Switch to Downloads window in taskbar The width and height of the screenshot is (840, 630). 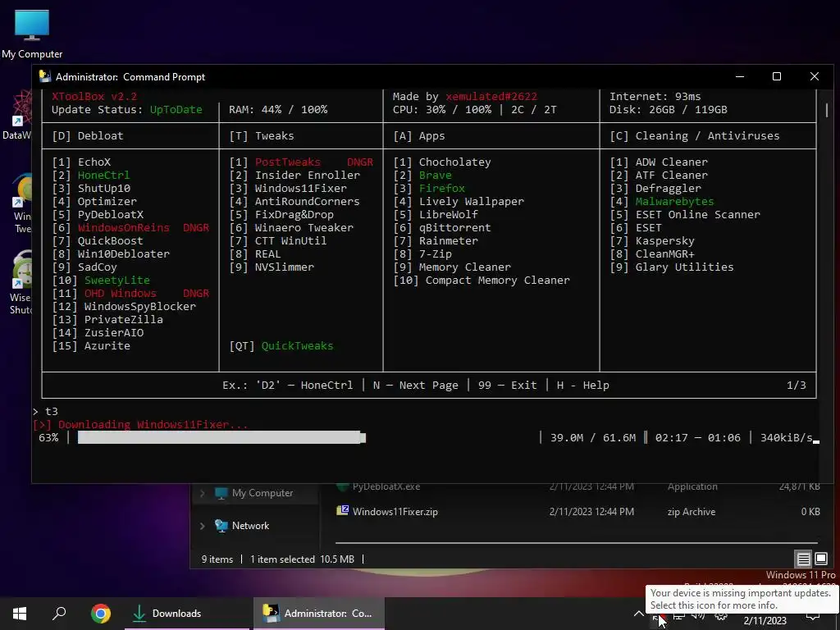(186, 614)
